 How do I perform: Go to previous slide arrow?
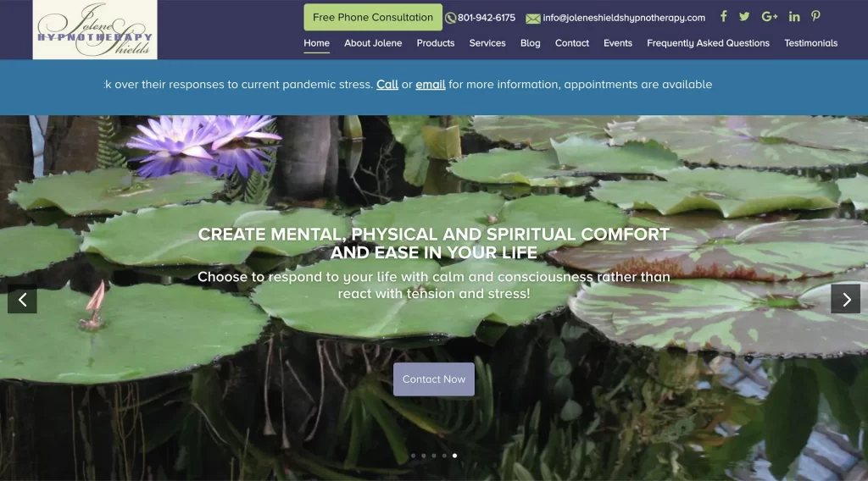[x=22, y=299]
